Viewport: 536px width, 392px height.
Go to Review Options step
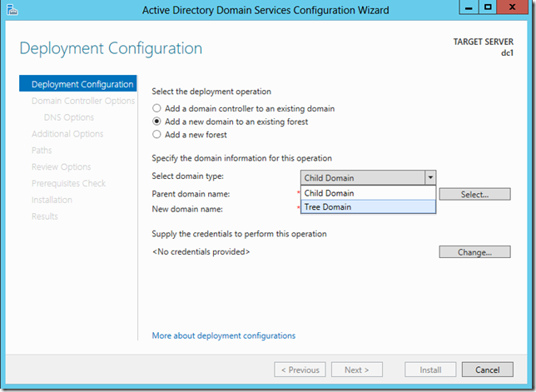pos(62,166)
